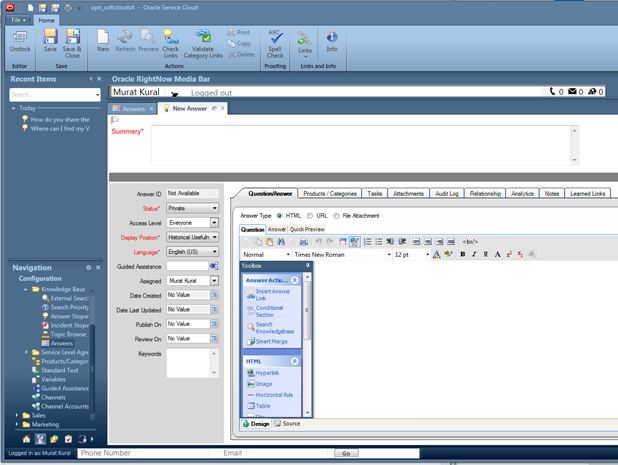Switch to Source view in editor

click(286, 424)
